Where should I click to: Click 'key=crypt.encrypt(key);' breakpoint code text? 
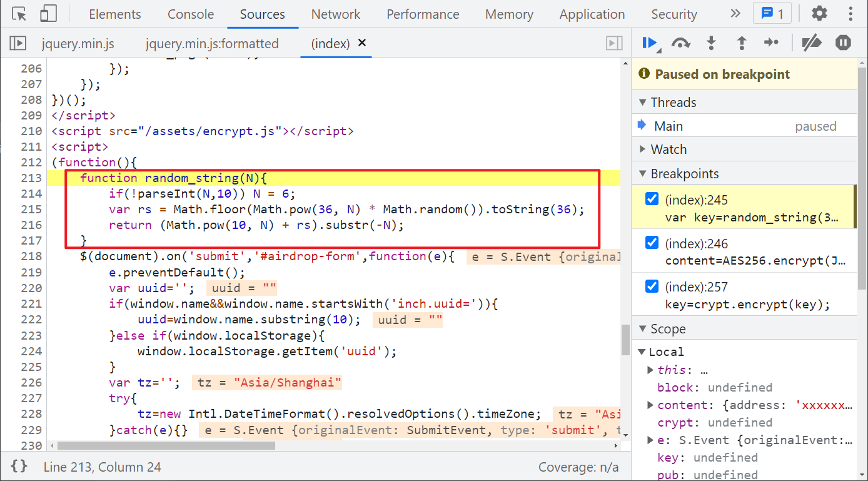(747, 305)
